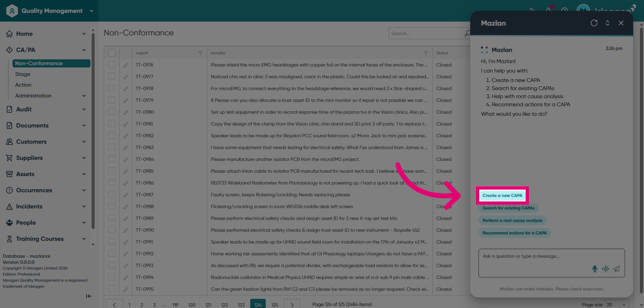Viewport: 644px width, 308px height.
Task: Select the checkbox for row TT-0982
Action: click(x=112, y=135)
